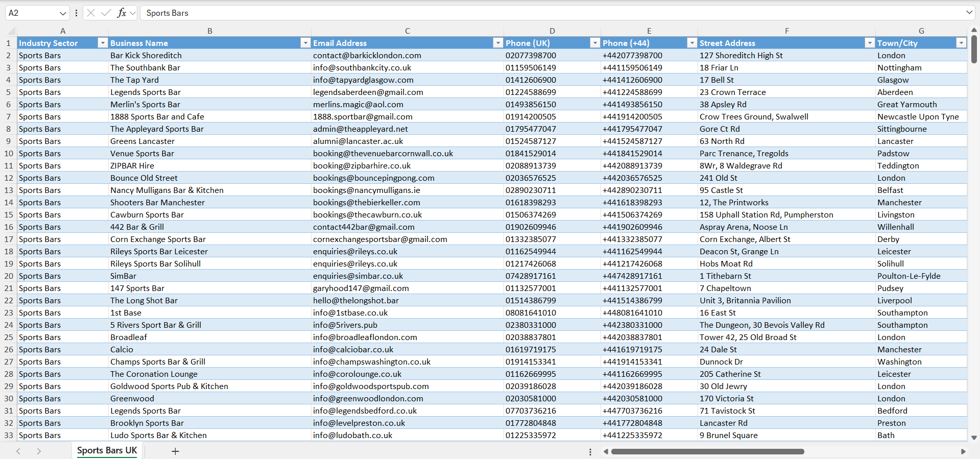
Task: Cancel the formula bar entry
Action: tap(91, 13)
